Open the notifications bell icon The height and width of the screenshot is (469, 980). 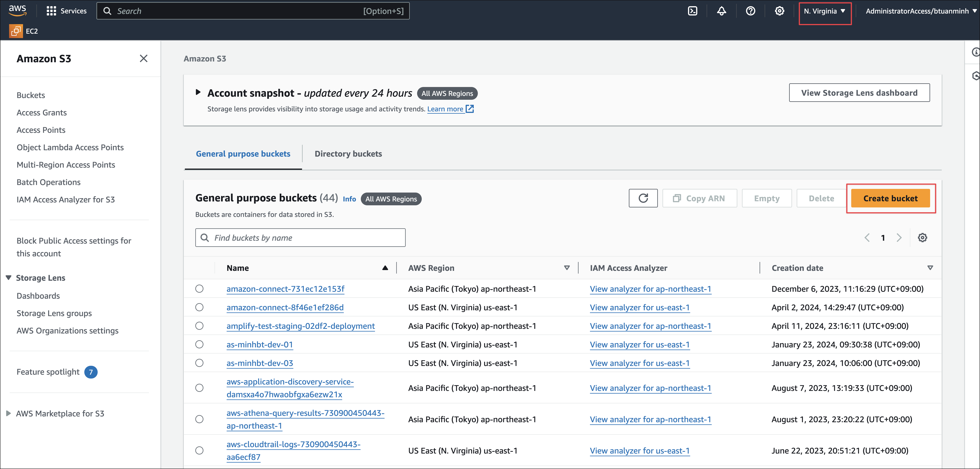click(721, 11)
